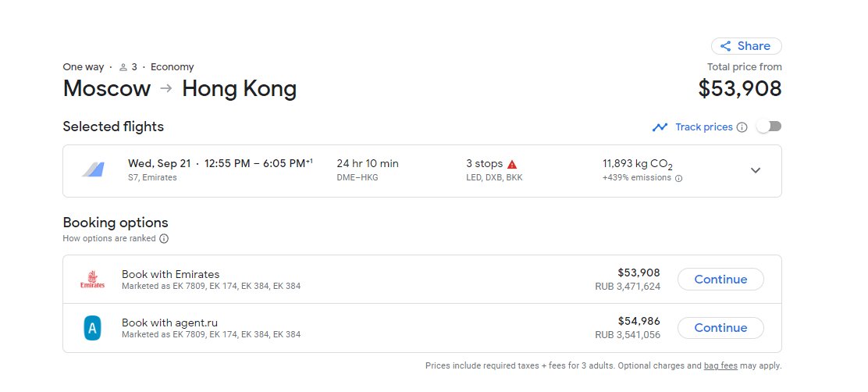Expand the Wed, Sep 21 flight row
Screen dimensions: 868x392
[422, 171]
